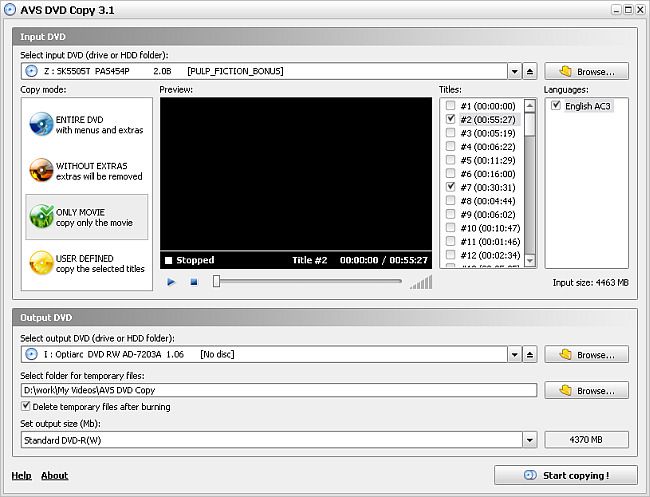The width and height of the screenshot is (650, 497).
Task: Browse for input DVD folder
Action: click(586, 71)
